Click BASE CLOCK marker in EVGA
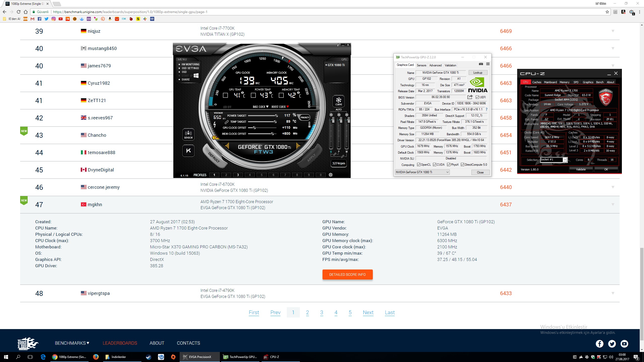The height and width of the screenshot is (362, 644). 261,107
